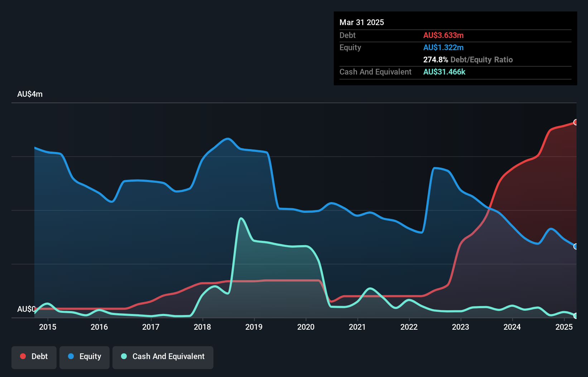Click the 2025 x-axis label
588x377 pixels.
click(x=564, y=327)
